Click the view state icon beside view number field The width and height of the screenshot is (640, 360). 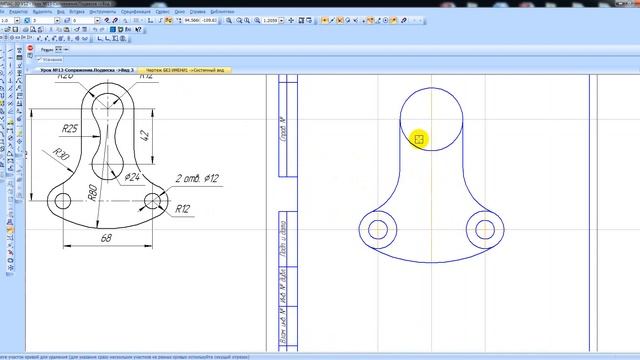coord(27,20)
